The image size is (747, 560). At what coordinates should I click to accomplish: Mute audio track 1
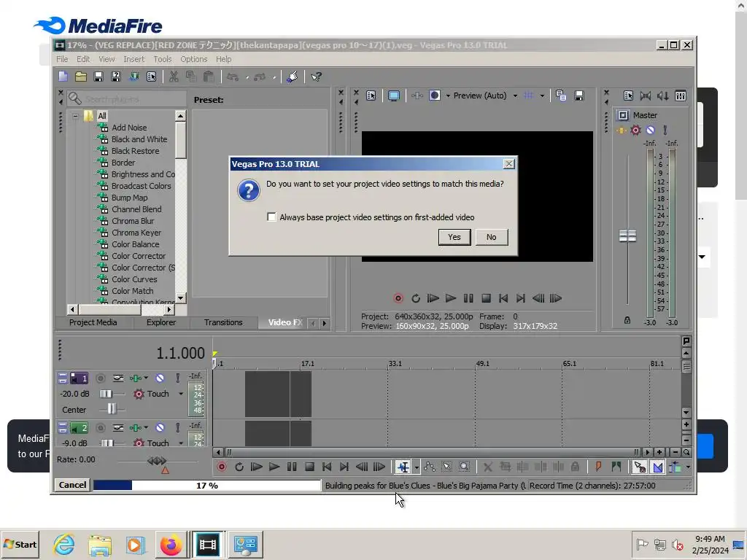pyautogui.click(x=160, y=378)
